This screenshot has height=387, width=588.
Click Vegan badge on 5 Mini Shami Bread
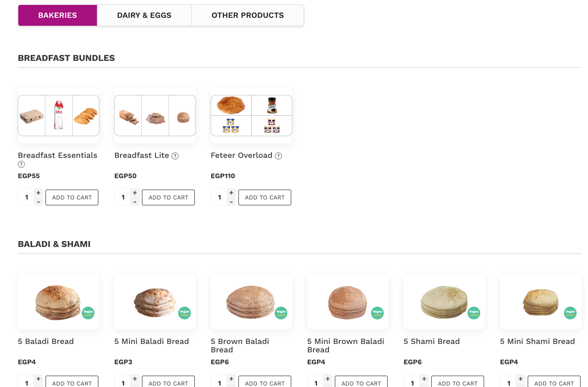tap(570, 313)
